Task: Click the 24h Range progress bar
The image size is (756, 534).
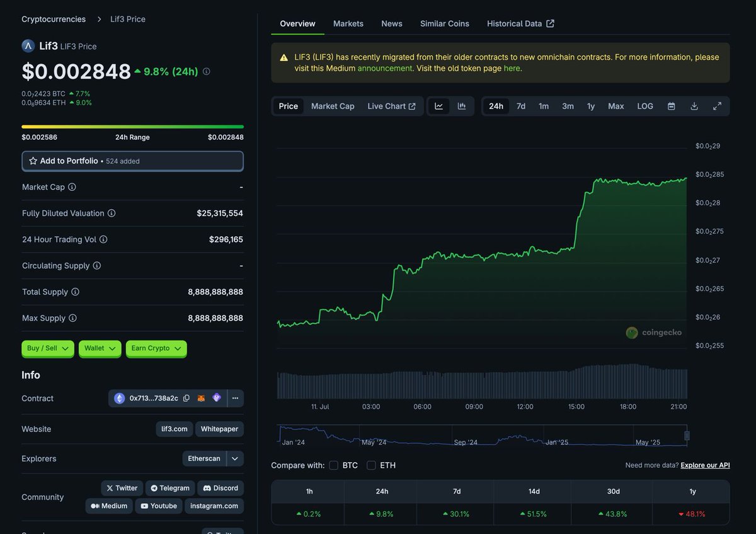Action: 132,127
